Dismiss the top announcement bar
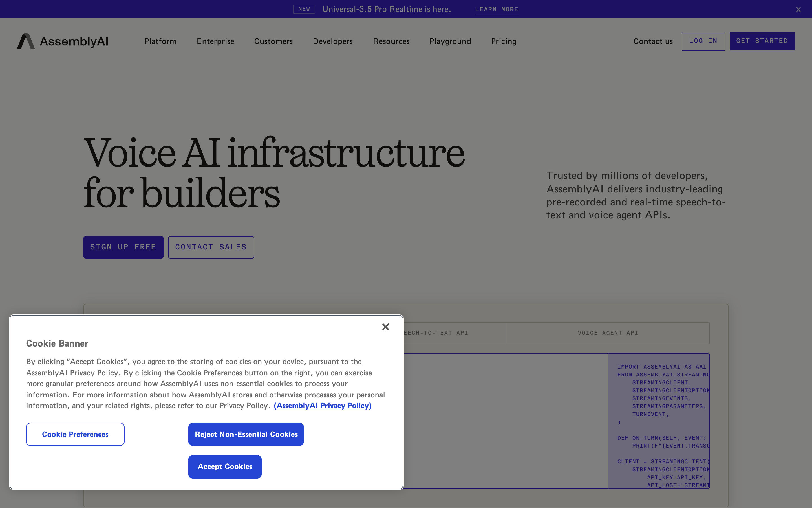The height and width of the screenshot is (508, 812). [x=798, y=9]
